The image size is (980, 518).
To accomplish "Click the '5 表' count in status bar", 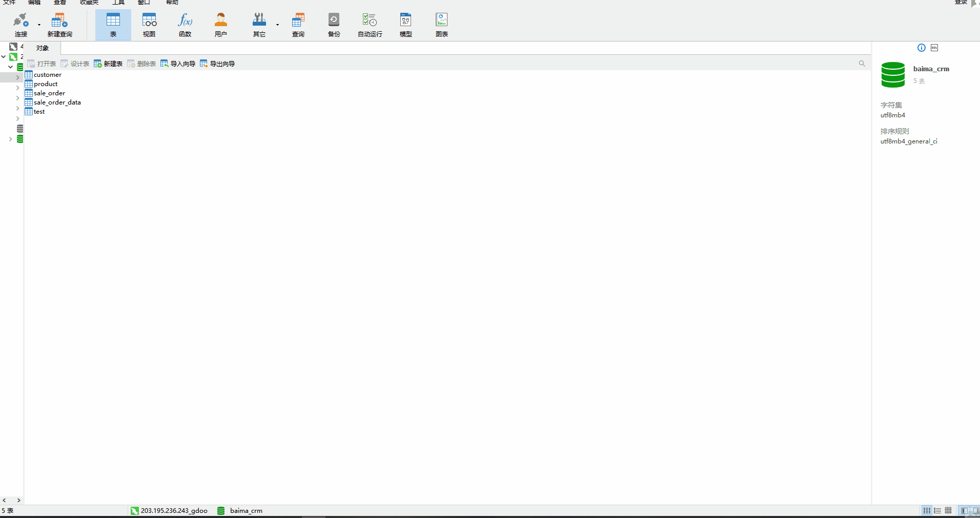I will coord(7,511).
